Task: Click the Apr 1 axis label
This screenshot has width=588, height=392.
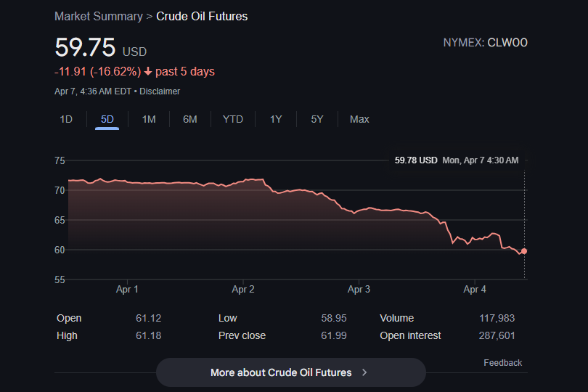Action: coord(127,289)
